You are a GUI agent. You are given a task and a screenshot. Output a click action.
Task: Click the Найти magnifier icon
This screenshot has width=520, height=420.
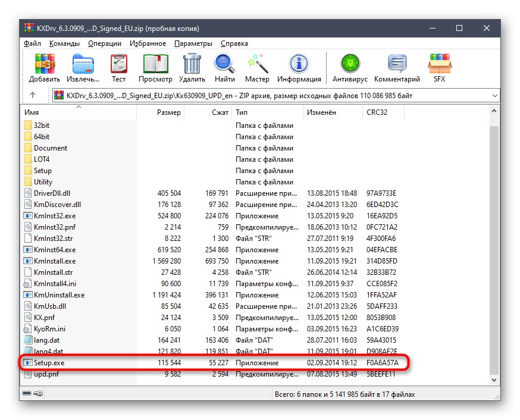click(224, 64)
